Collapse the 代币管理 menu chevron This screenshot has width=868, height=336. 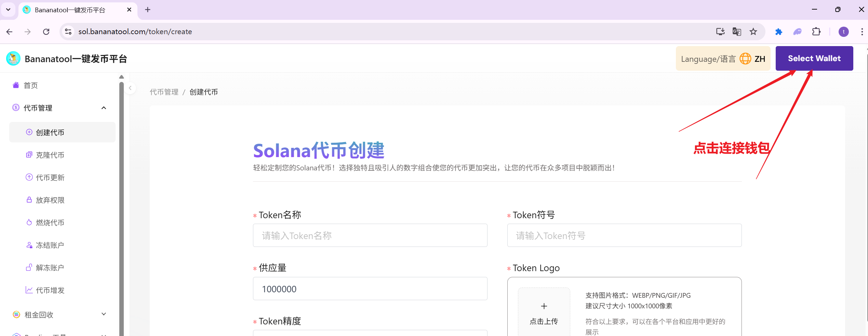[104, 108]
